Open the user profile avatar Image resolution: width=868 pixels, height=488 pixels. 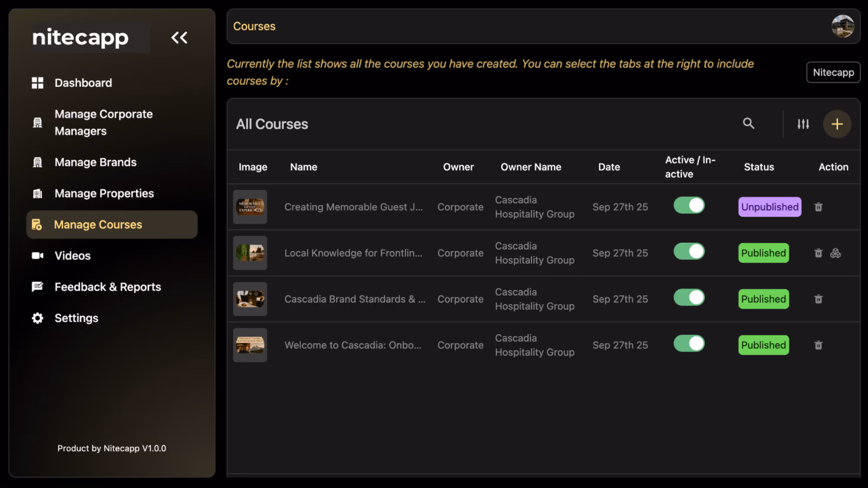tap(843, 26)
